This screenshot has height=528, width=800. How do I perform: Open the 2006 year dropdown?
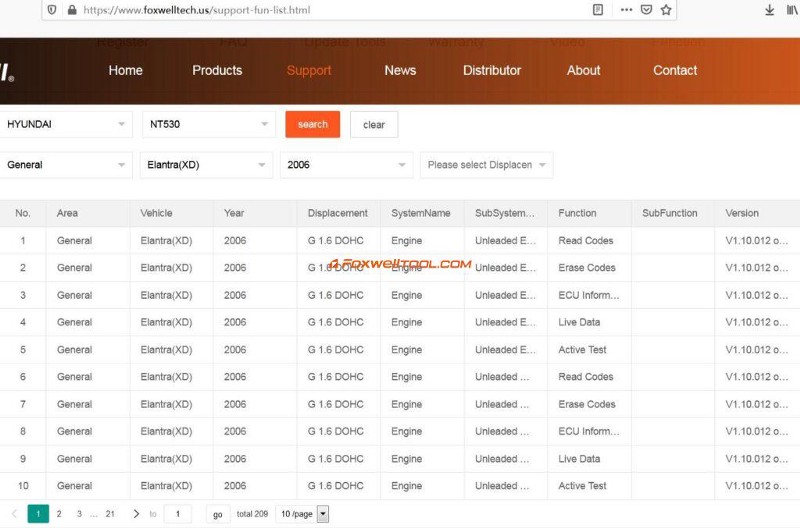coord(346,165)
